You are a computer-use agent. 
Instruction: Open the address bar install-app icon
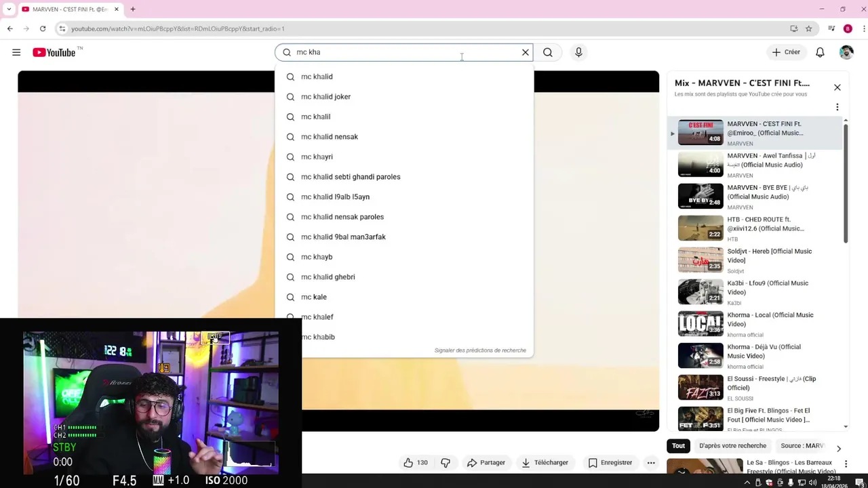click(x=793, y=28)
